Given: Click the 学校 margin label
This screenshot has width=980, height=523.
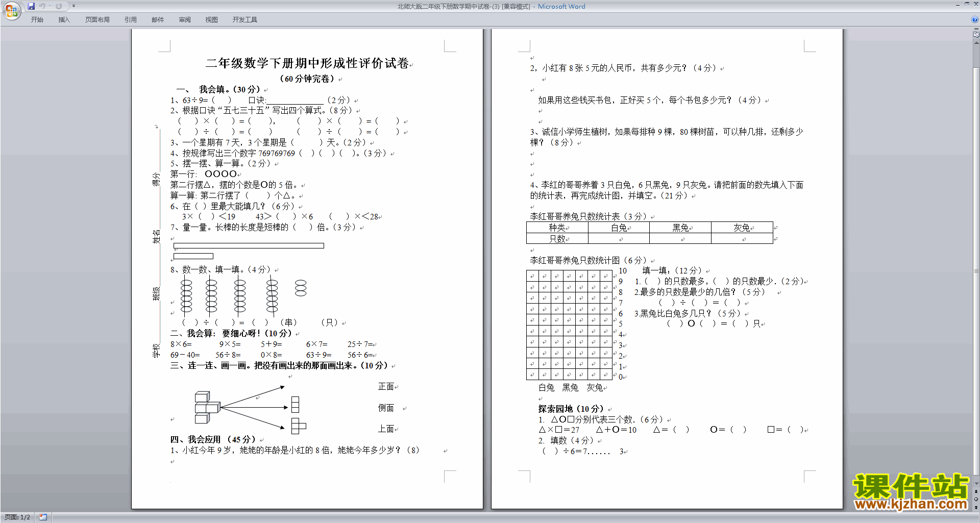Looking at the screenshot, I should (x=156, y=351).
